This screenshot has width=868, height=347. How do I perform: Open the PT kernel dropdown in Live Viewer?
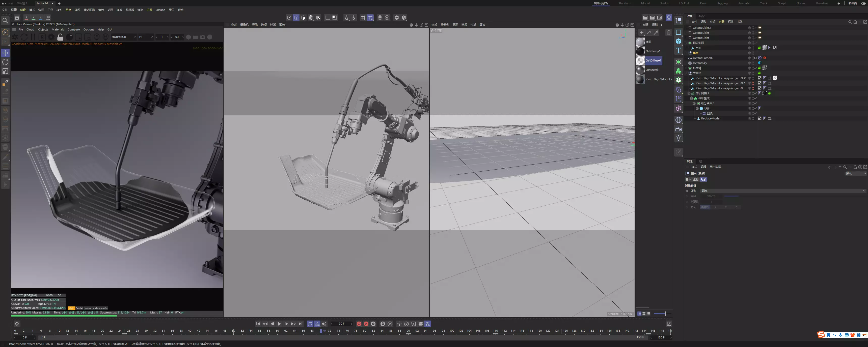pos(146,37)
